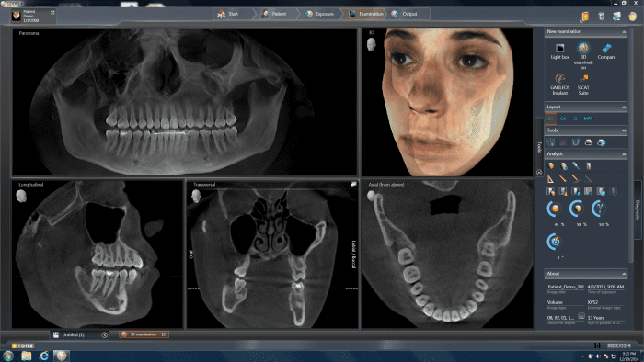Image resolution: width=644 pixels, height=362 pixels.
Task: Click the Panorama X-ray view
Action: tap(184, 102)
